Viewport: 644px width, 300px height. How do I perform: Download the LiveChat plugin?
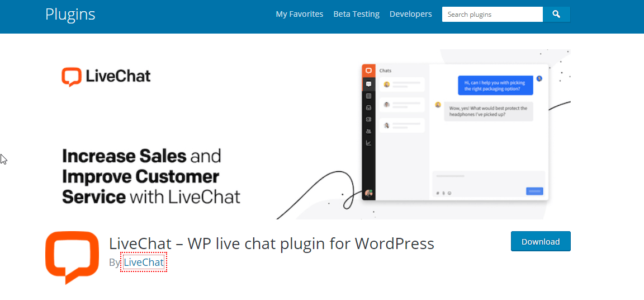pyautogui.click(x=541, y=241)
